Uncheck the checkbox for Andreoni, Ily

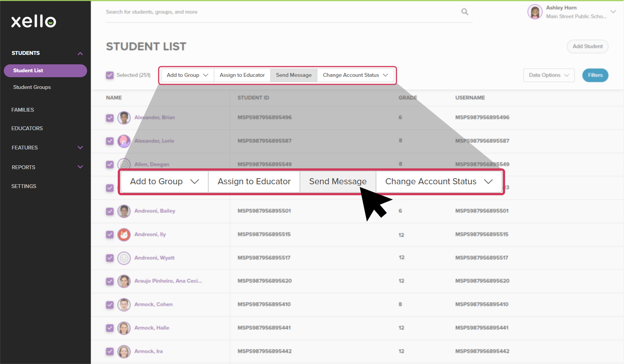click(x=110, y=235)
